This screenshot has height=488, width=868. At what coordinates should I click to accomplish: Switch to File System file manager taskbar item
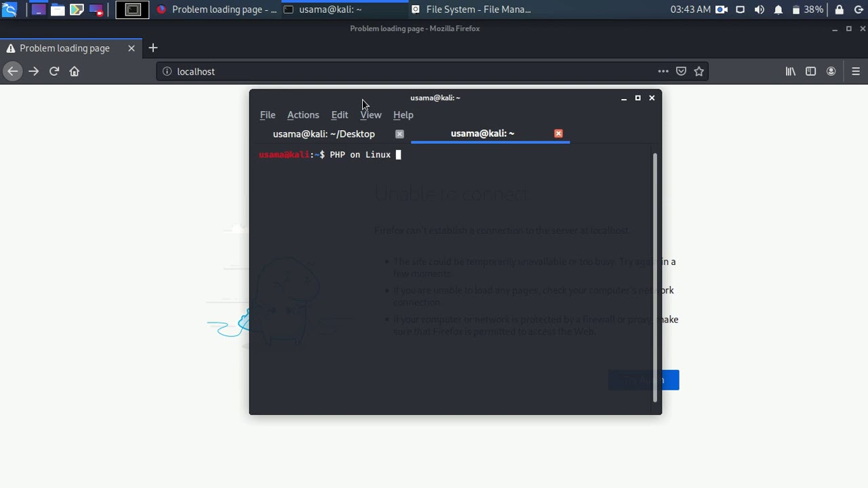coord(472,9)
